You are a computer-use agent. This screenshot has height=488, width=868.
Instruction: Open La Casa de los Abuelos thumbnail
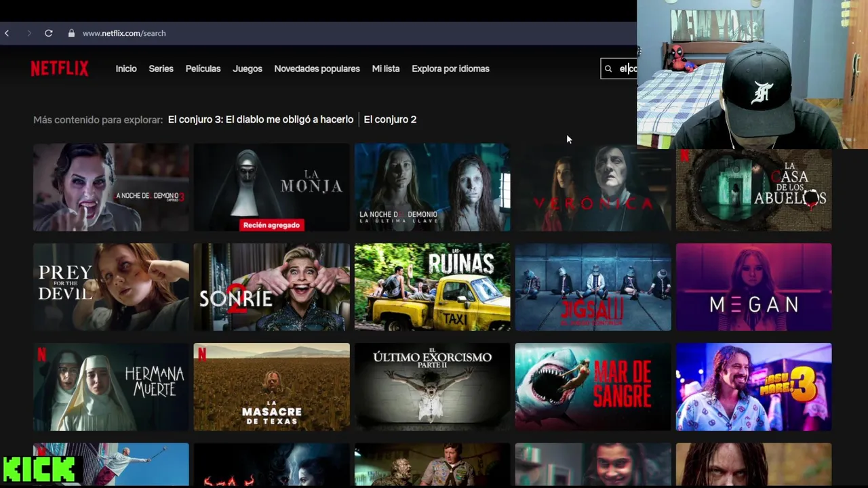click(x=754, y=189)
